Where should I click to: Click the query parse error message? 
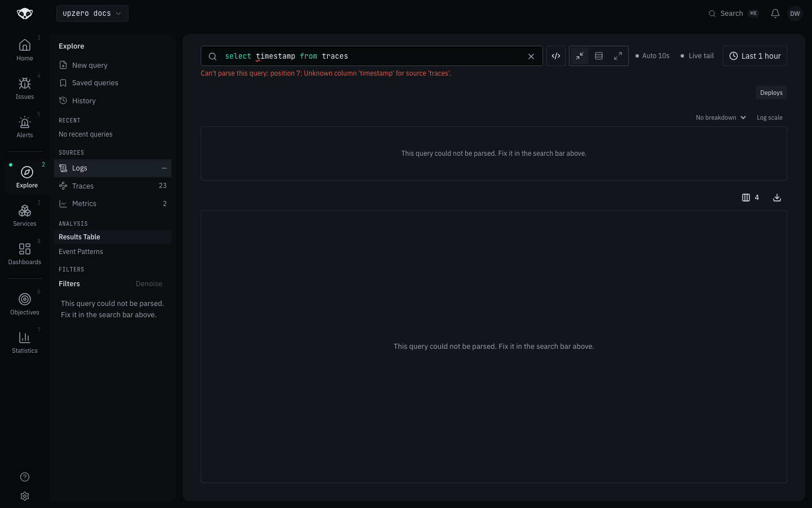point(326,73)
